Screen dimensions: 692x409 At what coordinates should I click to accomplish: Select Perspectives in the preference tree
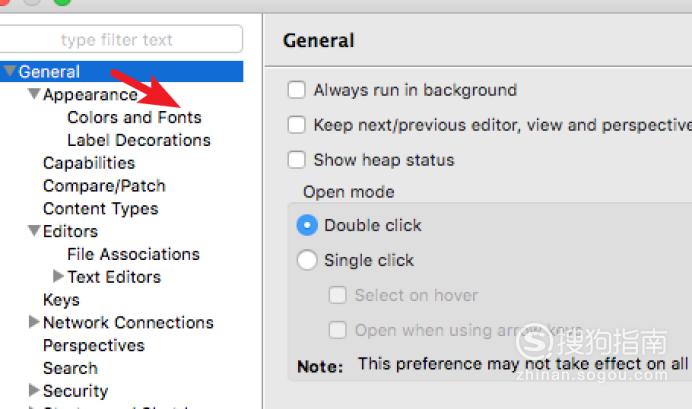[x=94, y=345]
